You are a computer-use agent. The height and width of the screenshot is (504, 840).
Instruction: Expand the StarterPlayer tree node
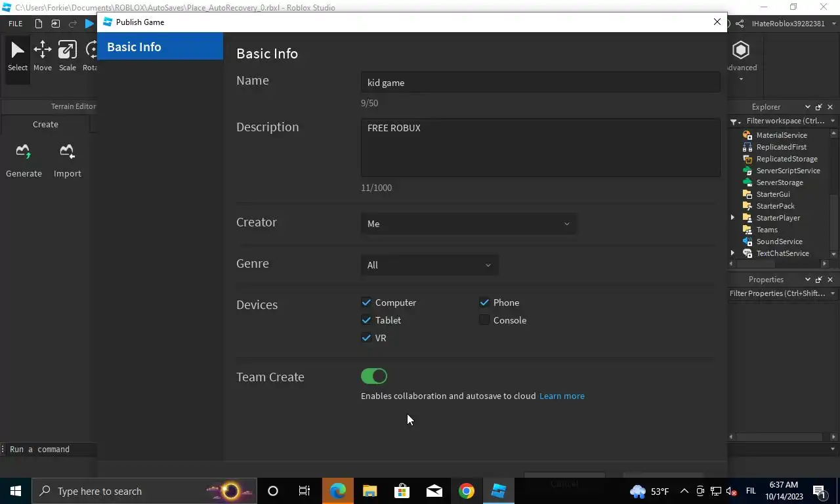[x=732, y=218]
